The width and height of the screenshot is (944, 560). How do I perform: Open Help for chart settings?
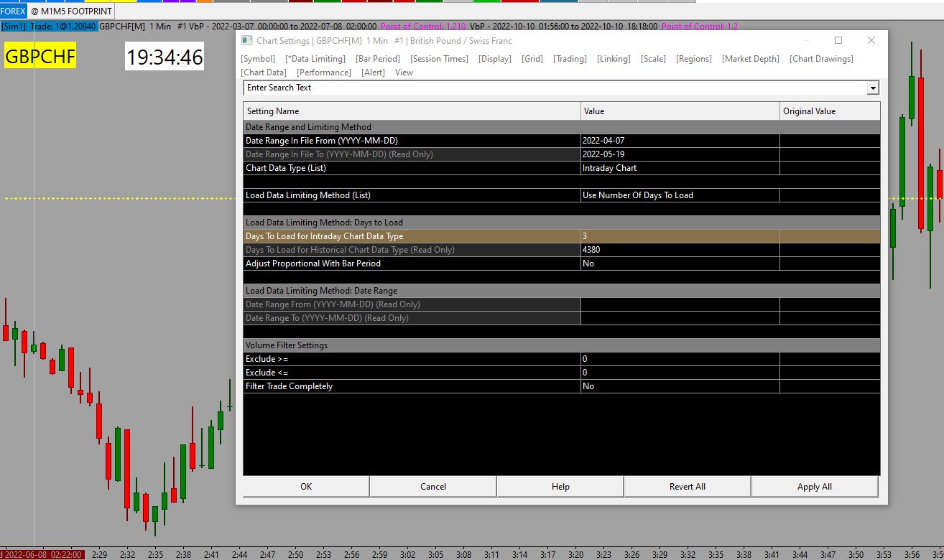tap(560, 487)
